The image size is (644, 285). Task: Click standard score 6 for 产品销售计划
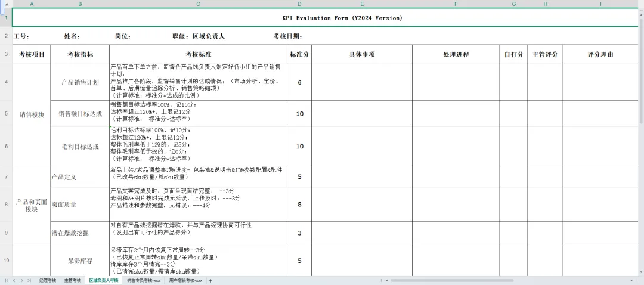[x=299, y=82]
